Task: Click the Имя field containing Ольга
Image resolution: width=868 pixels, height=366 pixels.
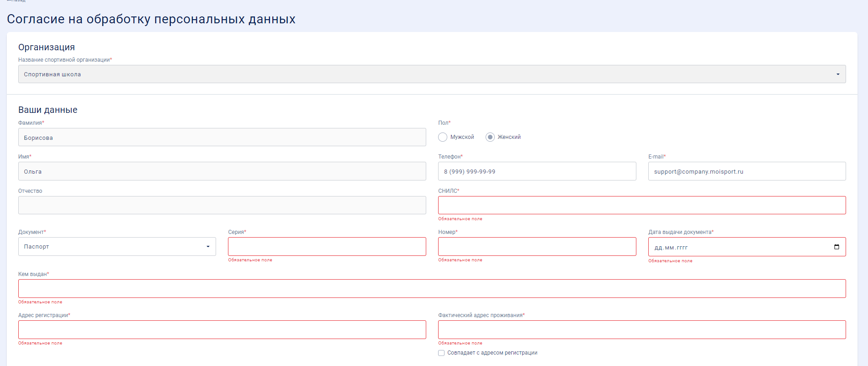Action: coord(222,171)
